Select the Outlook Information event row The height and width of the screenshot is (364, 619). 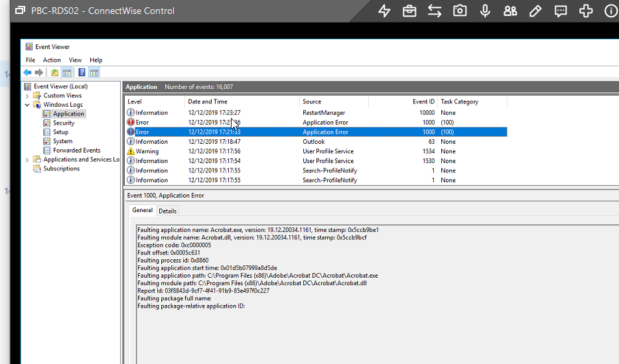pyautogui.click(x=316, y=142)
